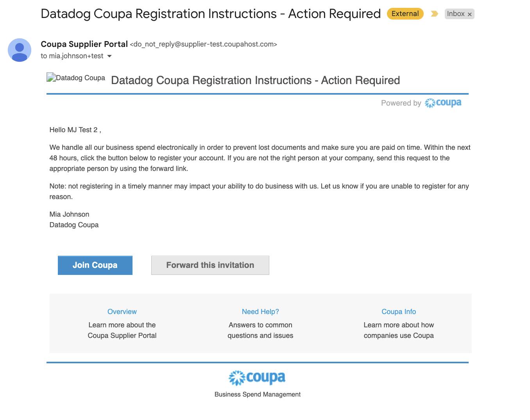Open the Overview link
The image size is (530, 420).
point(122,311)
